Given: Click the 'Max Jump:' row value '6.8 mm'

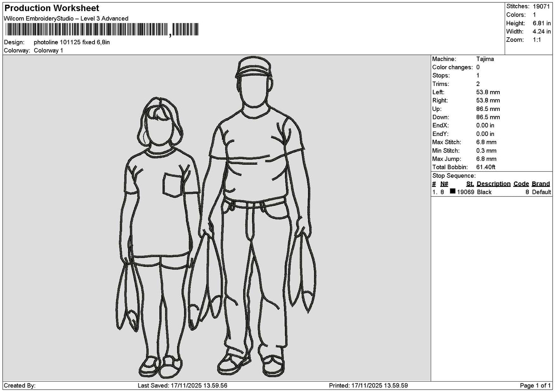Looking at the screenshot, I should coord(486,159).
